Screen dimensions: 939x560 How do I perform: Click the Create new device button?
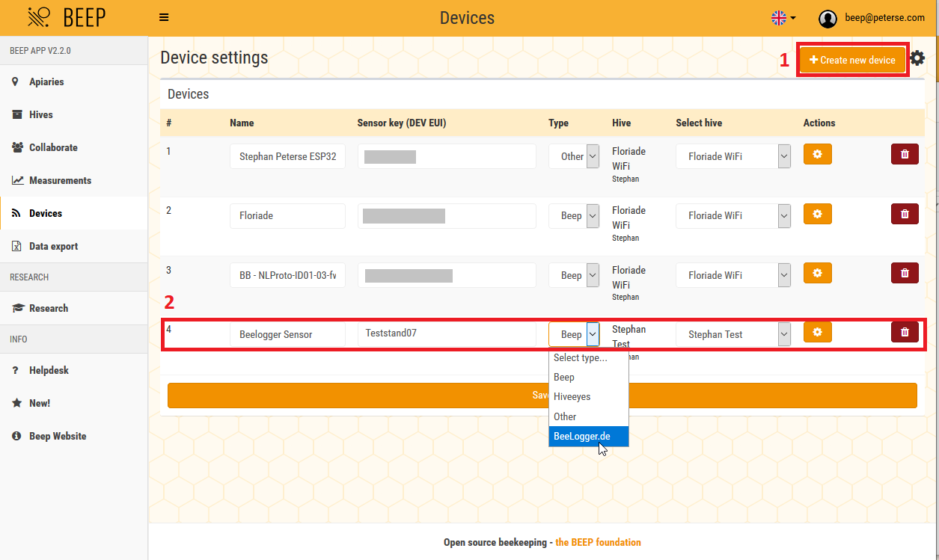coord(853,60)
